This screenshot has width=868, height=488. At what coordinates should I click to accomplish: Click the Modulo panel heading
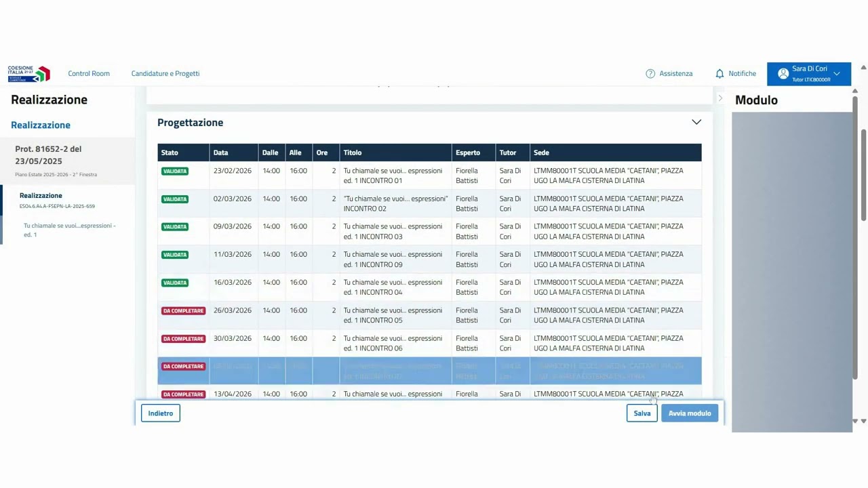coord(757,100)
